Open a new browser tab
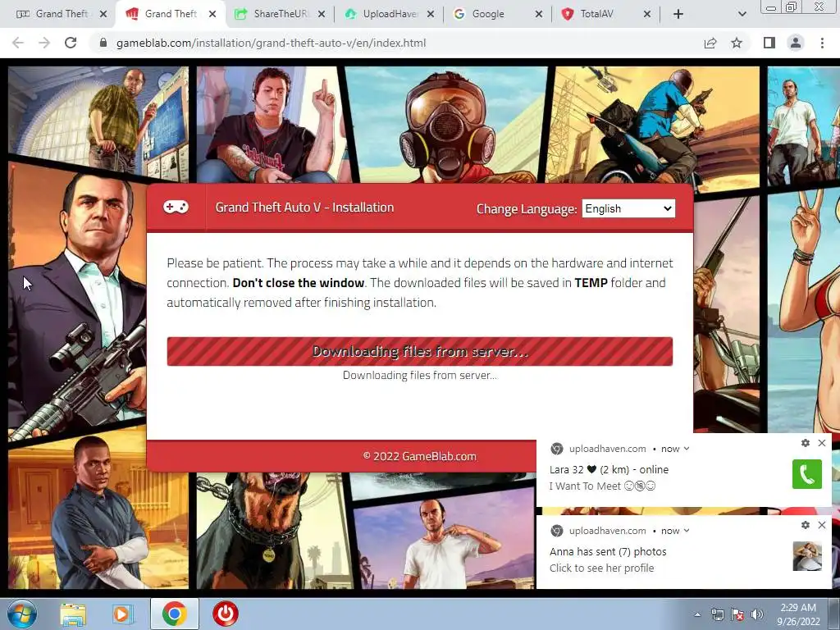Viewport: 840px width, 630px height. coord(678,15)
